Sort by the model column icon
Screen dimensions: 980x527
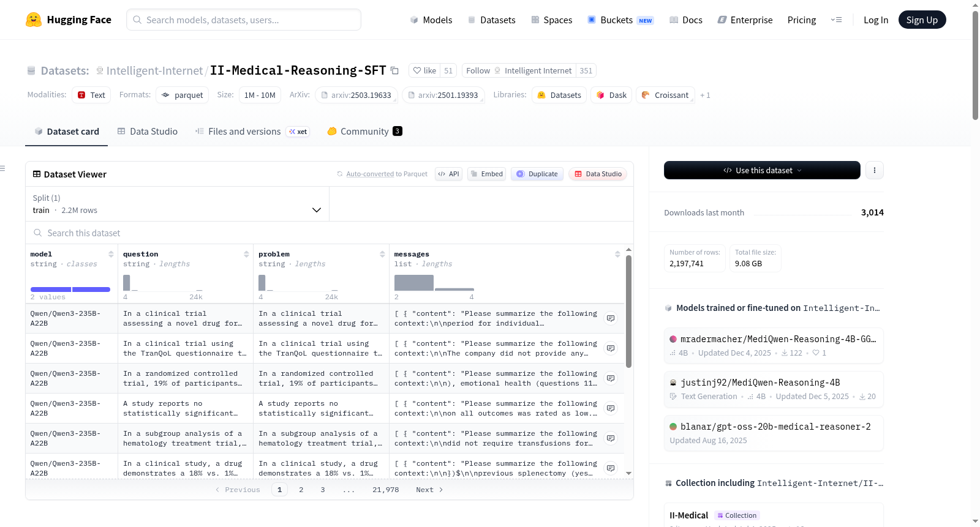(x=111, y=254)
